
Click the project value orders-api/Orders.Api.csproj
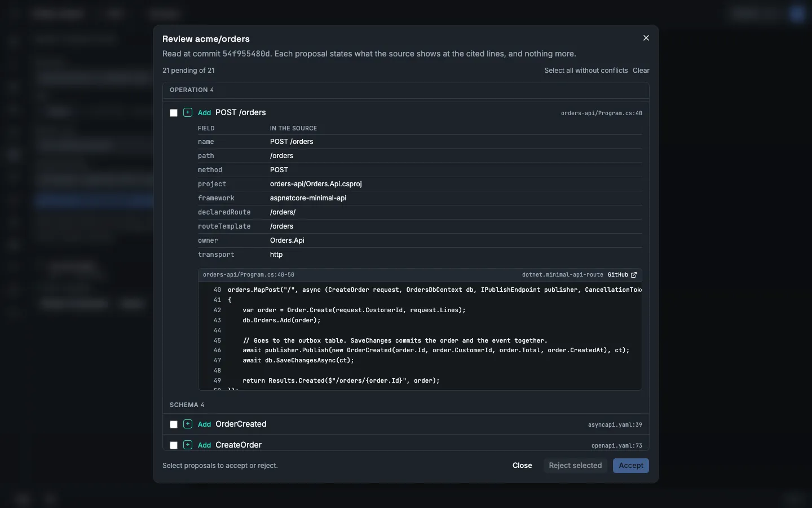pyautogui.click(x=316, y=184)
